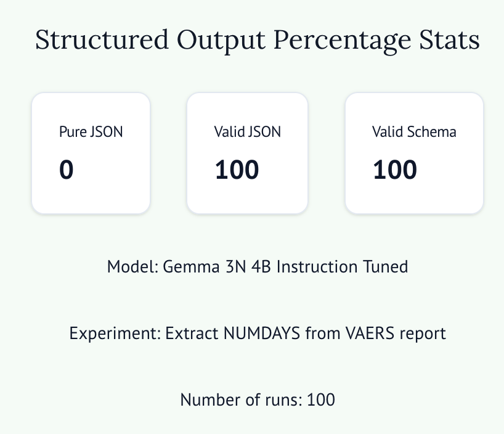Click the Valid Schema value 100
Screen dimensions: 504x434
(x=395, y=170)
